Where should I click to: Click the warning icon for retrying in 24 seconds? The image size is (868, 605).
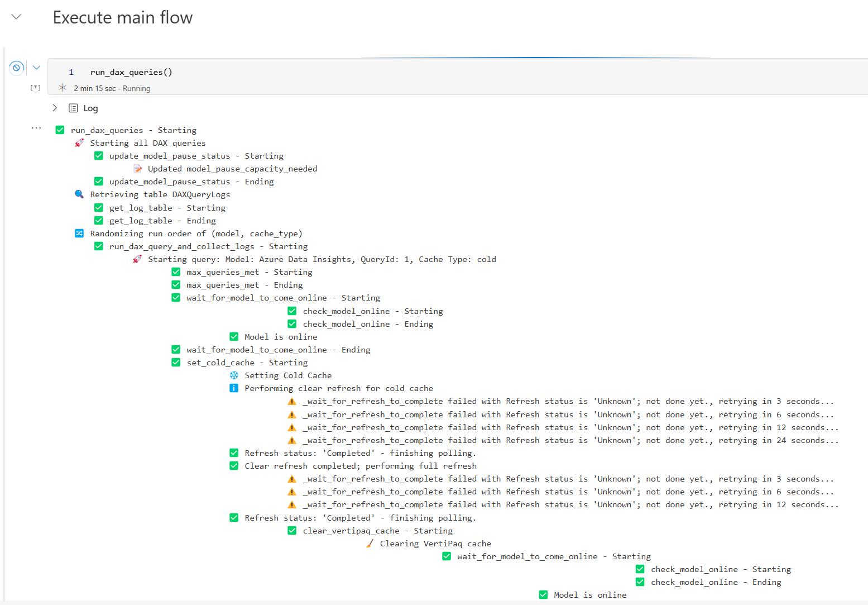292,440
